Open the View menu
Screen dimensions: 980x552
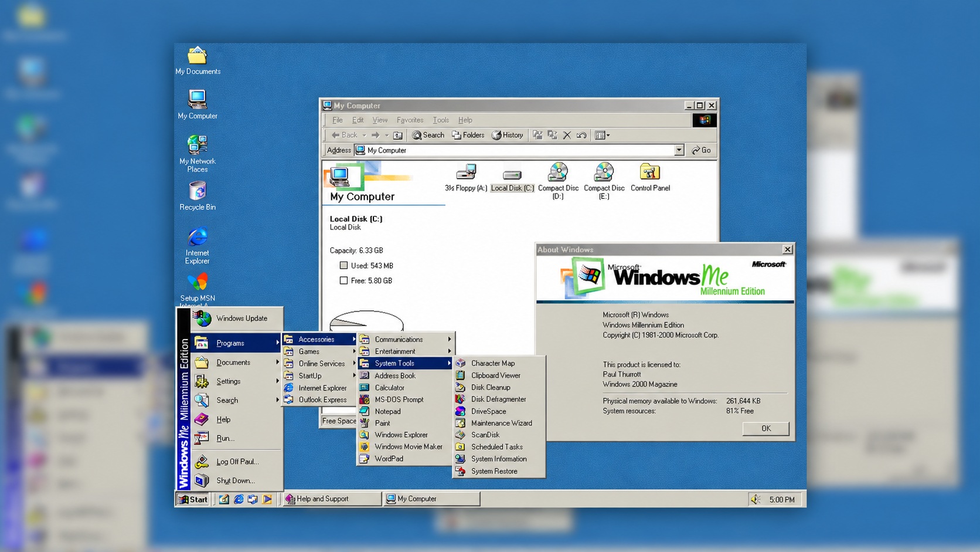(x=380, y=120)
